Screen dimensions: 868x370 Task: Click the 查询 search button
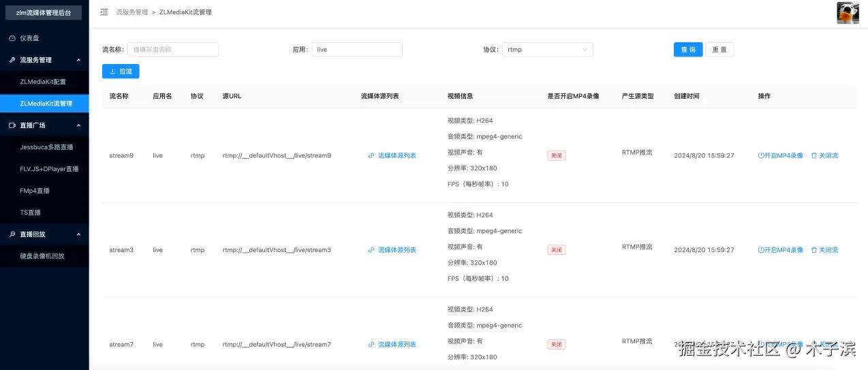tap(688, 50)
